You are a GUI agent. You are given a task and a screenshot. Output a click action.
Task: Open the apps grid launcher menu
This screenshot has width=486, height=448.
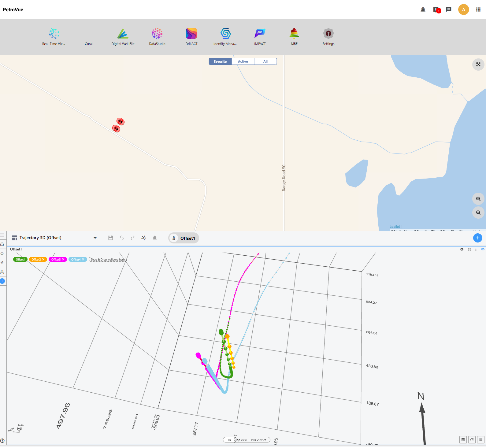[478, 10]
